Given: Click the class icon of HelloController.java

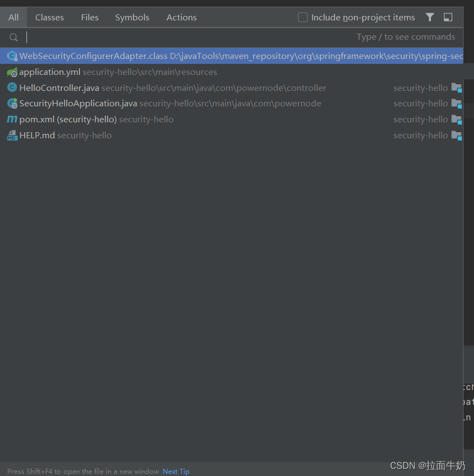Looking at the screenshot, I should point(12,88).
